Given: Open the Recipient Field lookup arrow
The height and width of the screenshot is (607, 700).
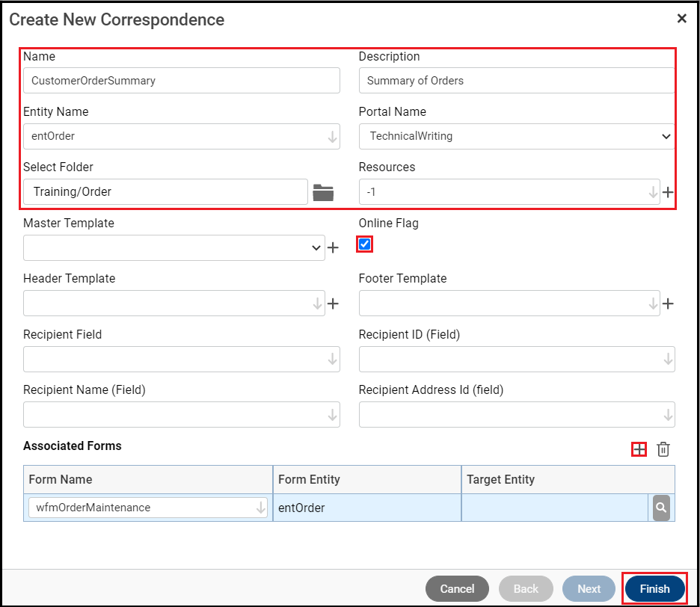Looking at the screenshot, I should [x=332, y=360].
